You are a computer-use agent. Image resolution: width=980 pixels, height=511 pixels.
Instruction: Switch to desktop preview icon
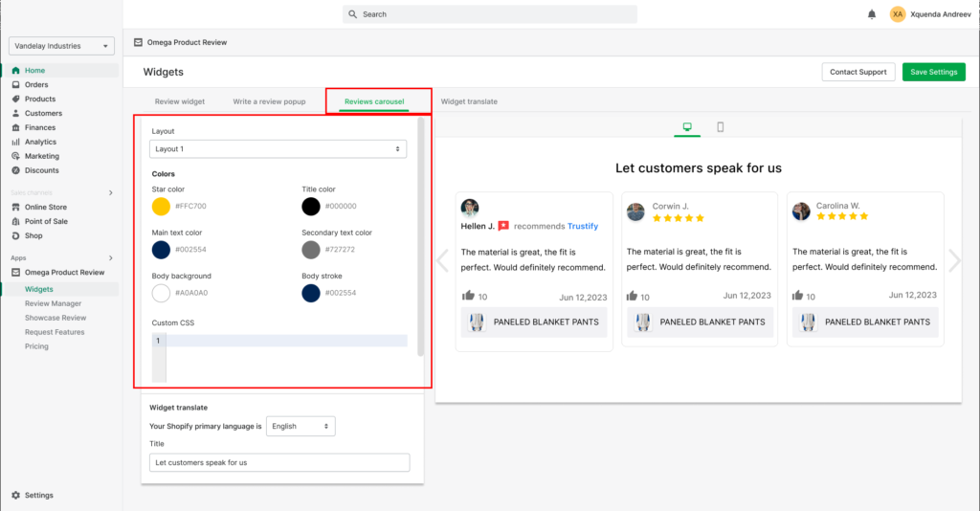[687, 127]
